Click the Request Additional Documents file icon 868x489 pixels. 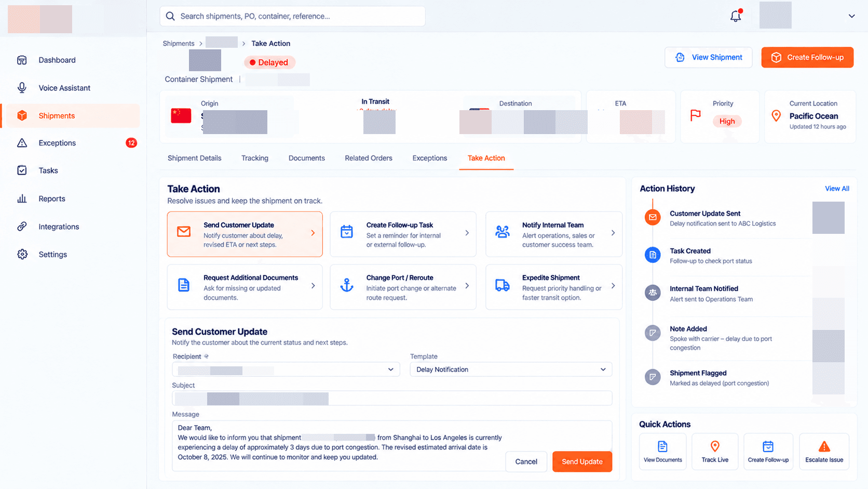point(184,285)
